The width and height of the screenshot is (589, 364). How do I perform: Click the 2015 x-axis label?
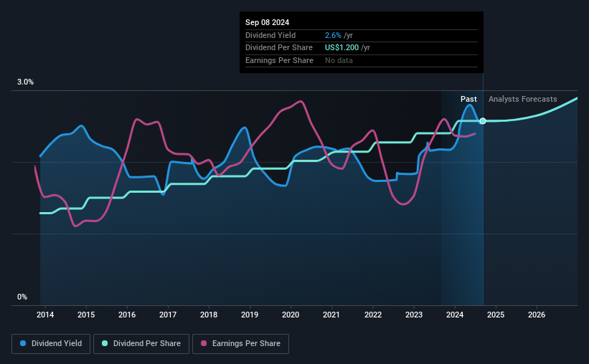pos(86,315)
